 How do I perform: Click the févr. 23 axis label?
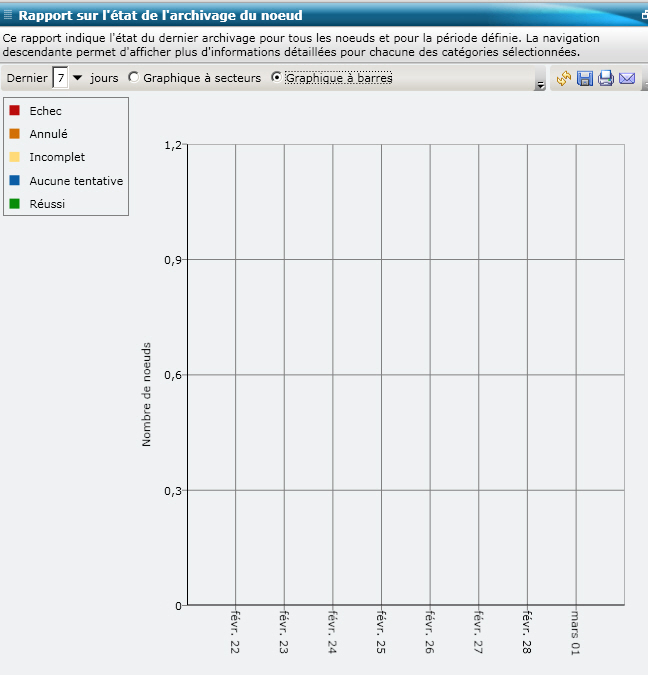(284, 632)
